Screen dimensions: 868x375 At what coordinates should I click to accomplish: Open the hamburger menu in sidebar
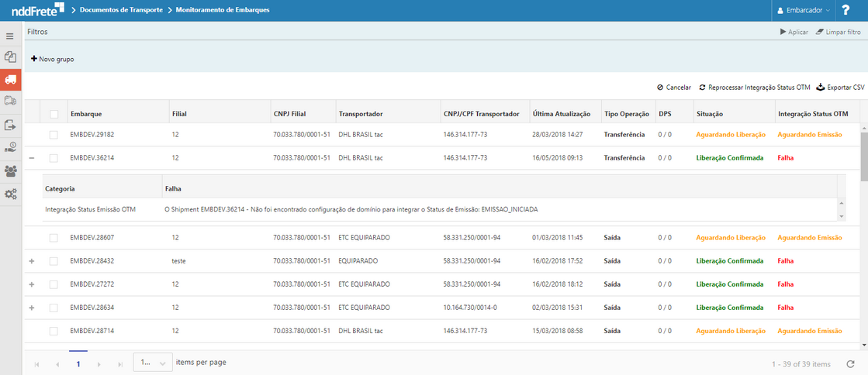[x=10, y=36]
